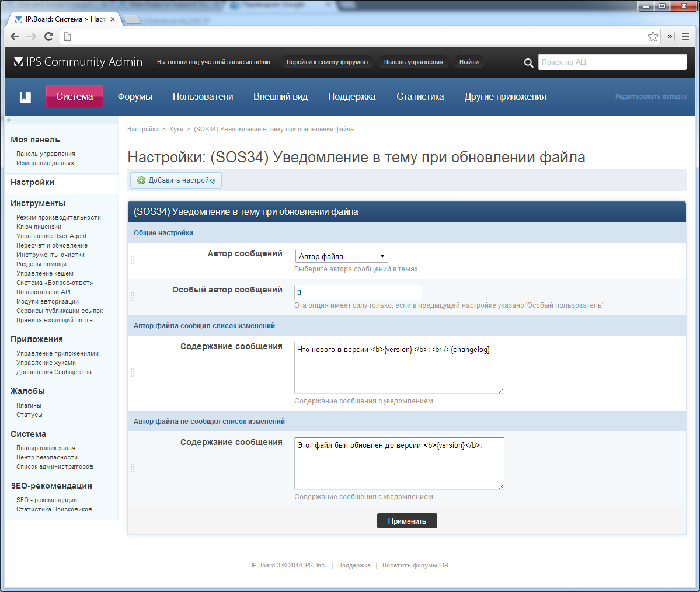Screen dimensions: 700x592
Task: Close the IP.Board browser tab
Action: [113, 19]
